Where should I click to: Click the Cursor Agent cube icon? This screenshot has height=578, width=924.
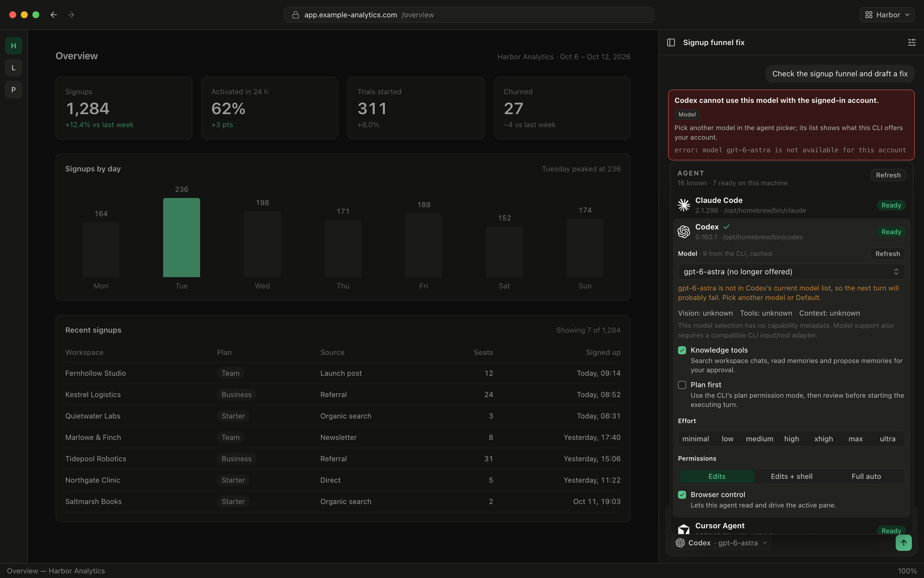pos(683,529)
